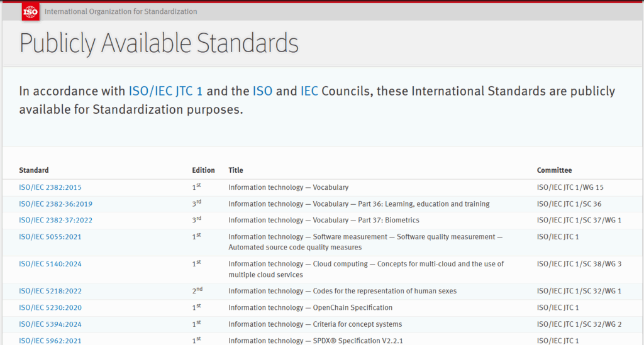Open standard ISO/IEC 2382-37:2022
Screen dimensions: 644x345
coord(55,221)
